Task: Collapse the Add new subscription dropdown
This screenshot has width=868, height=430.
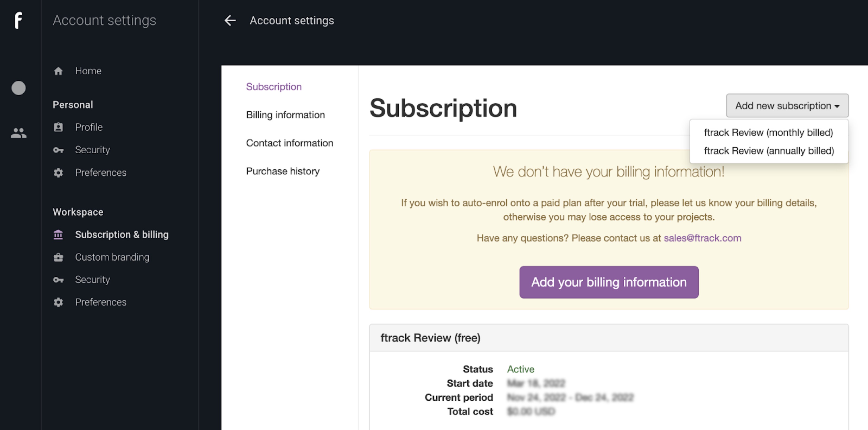Action: pyautogui.click(x=787, y=106)
